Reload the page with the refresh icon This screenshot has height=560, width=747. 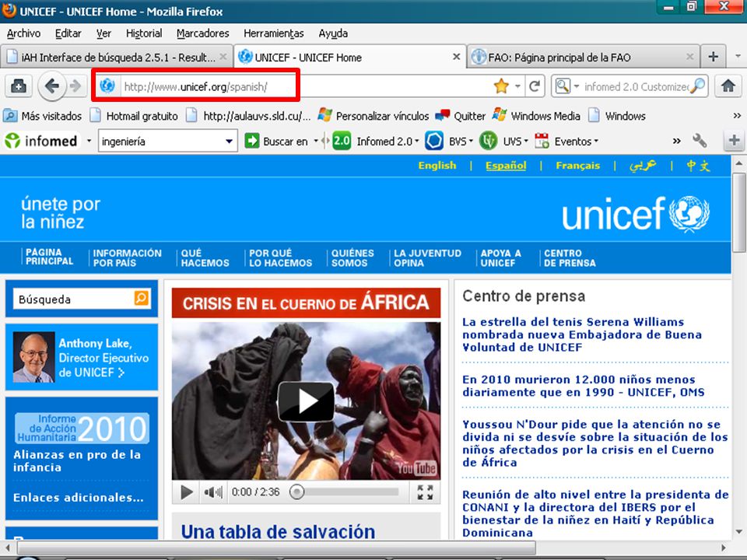535,86
